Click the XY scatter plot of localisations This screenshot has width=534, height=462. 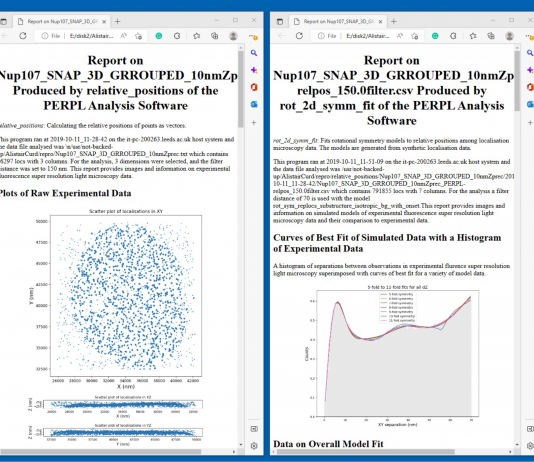coord(126,296)
